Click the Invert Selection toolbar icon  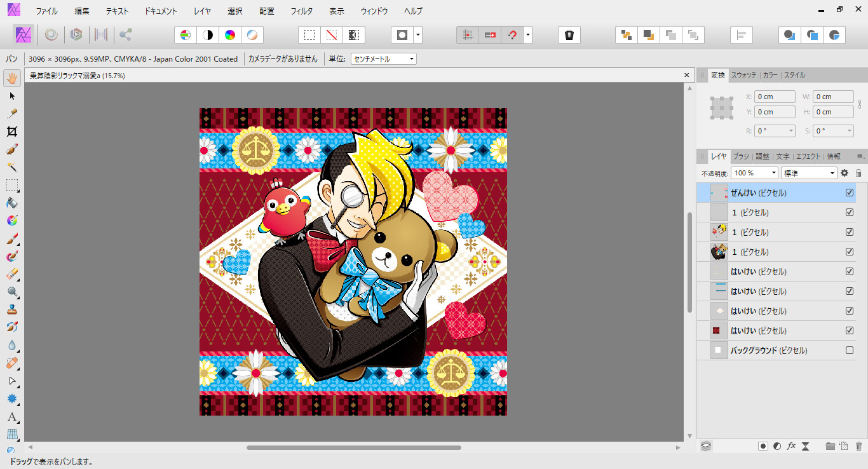(x=354, y=35)
